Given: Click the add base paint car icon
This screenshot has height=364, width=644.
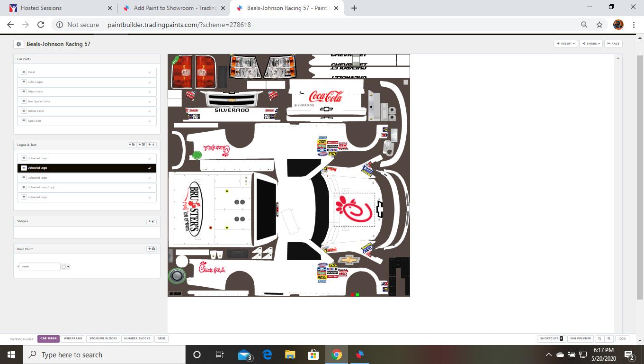Looking at the screenshot, I should click(x=152, y=249).
